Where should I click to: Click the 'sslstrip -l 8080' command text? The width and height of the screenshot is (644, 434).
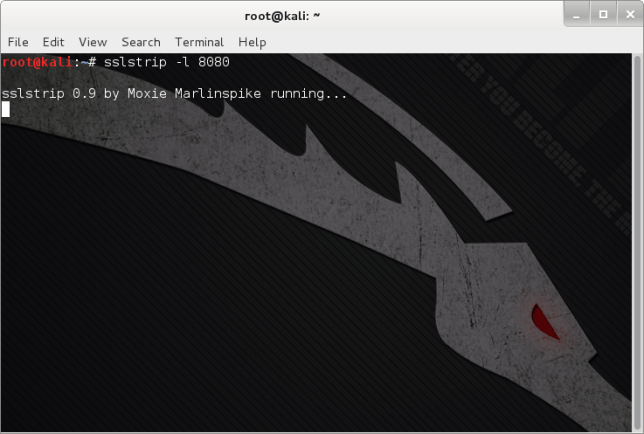click(x=166, y=62)
